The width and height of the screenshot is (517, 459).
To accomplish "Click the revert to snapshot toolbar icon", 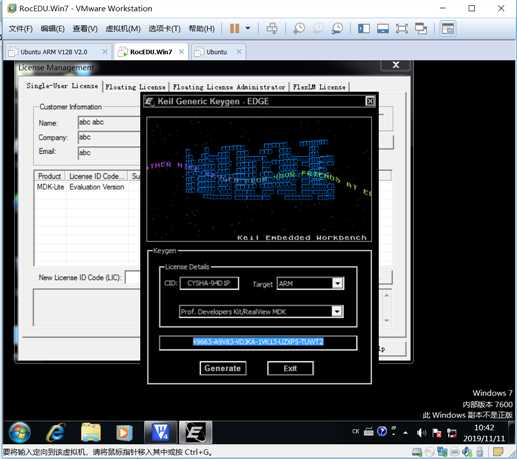I will click(318, 28).
